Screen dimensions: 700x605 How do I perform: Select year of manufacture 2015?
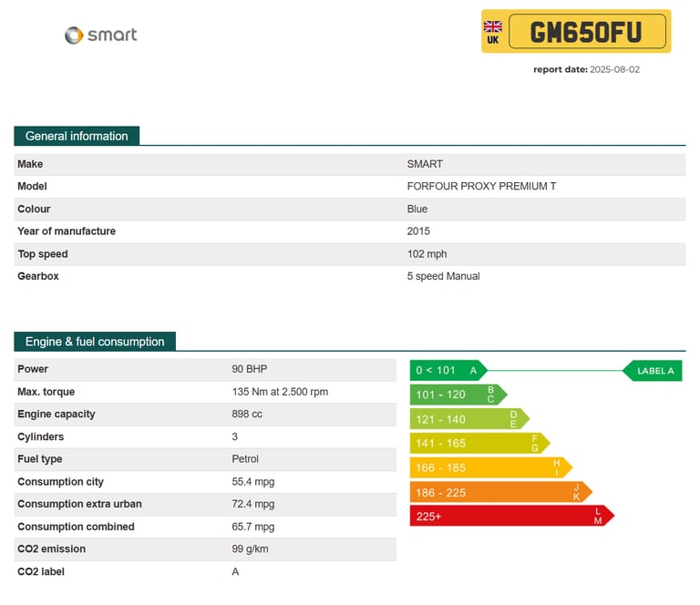[x=418, y=231]
